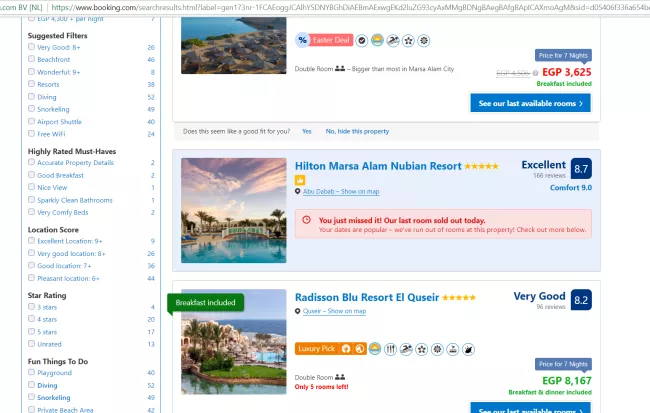Click the info icon beside crossed-out EGP price
650x413 pixels.
click(535, 73)
